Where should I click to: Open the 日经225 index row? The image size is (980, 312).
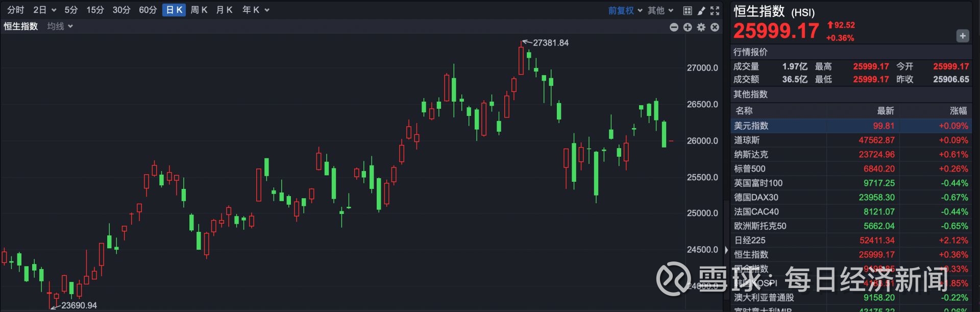pos(851,240)
